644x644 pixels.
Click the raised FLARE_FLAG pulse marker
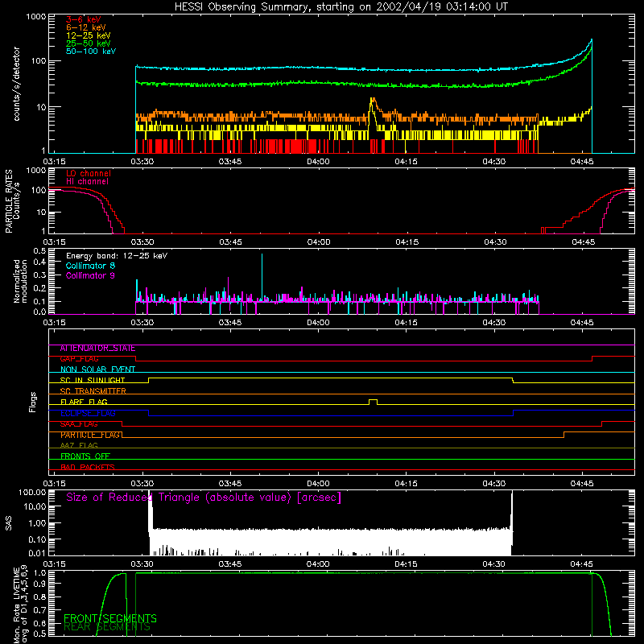(373, 401)
